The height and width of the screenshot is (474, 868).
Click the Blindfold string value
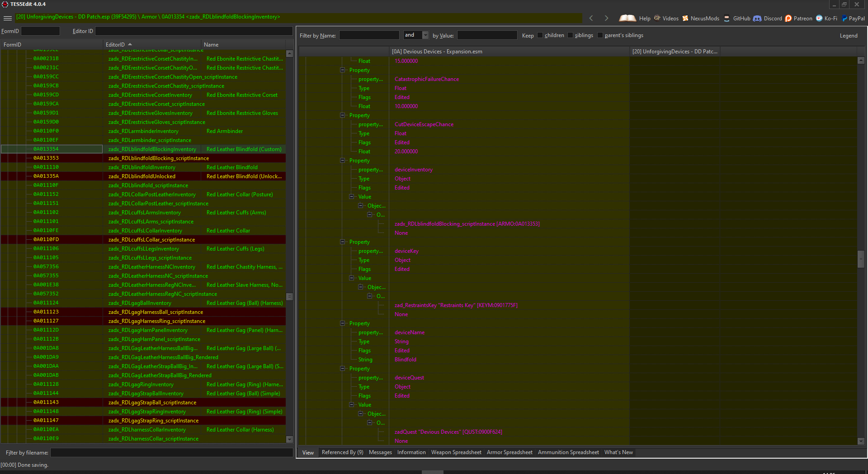(x=406, y=360)
